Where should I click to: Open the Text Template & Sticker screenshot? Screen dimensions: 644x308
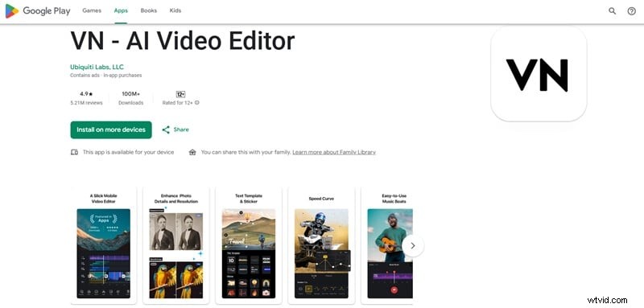pyautogui.click(x=249, y=245)
